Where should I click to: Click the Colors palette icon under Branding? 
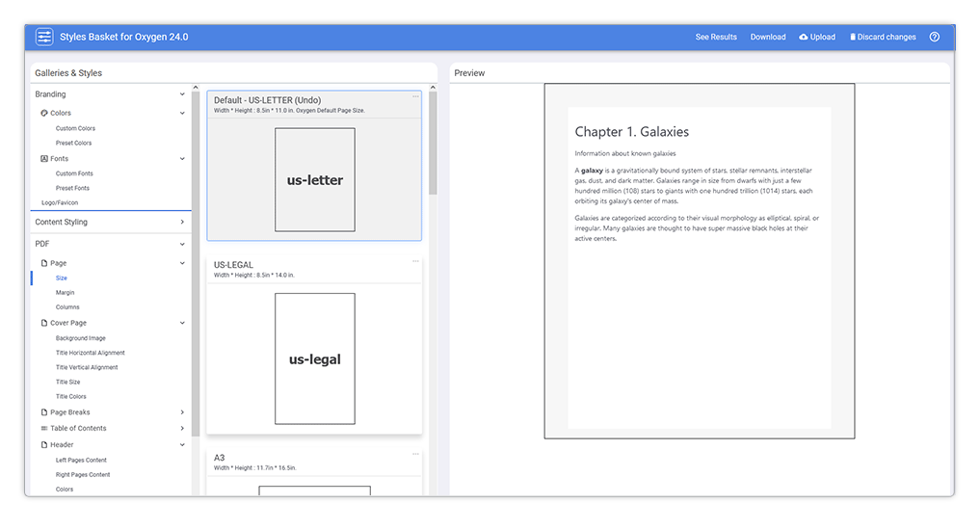tap(43, 113)
